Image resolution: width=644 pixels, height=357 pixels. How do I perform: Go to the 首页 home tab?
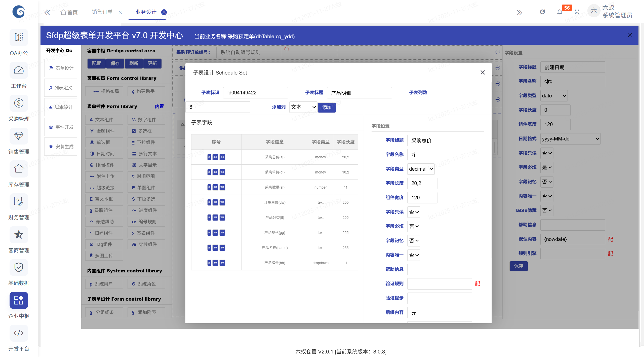click(x=69, y=12)
